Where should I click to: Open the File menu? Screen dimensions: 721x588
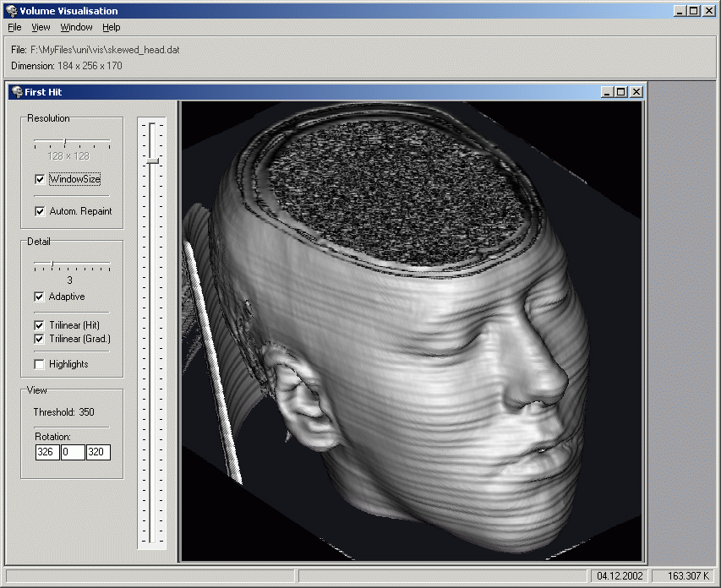(14, 27)
